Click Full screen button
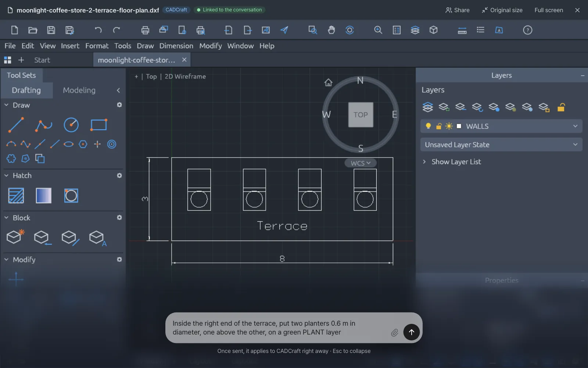588x368 pixels. point(549,10)
